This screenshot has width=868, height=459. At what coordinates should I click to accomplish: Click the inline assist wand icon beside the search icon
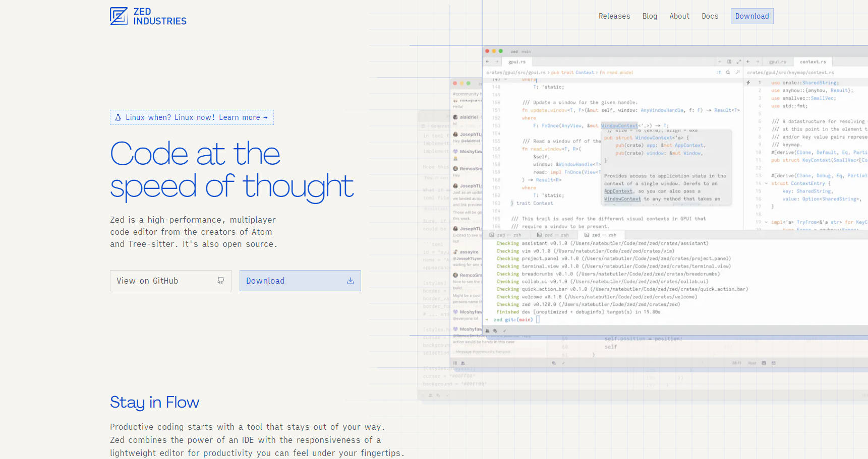(x=737, y=73)
